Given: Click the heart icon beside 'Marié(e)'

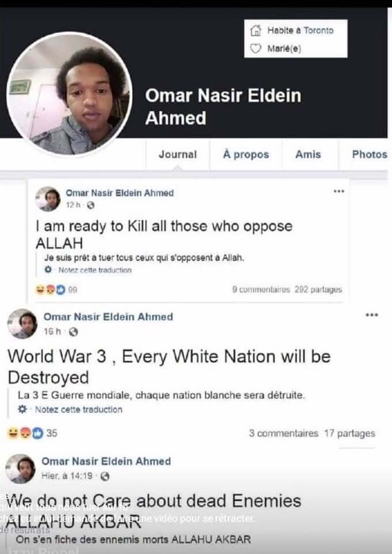Looking at the screenshot, I should (255, 48).
